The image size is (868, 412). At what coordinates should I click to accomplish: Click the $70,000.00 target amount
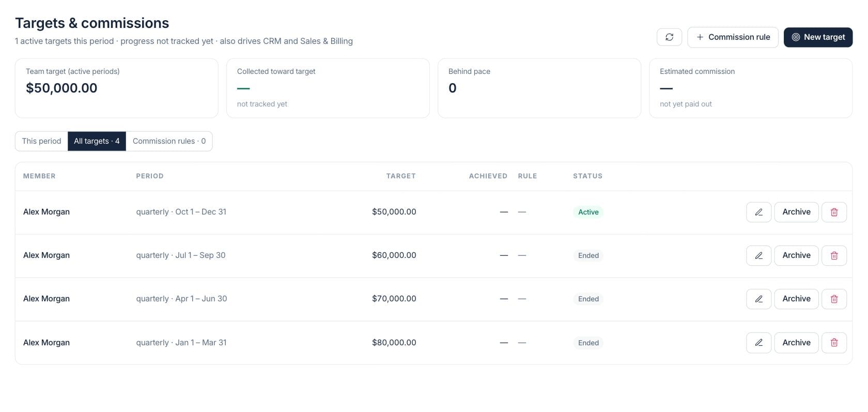394,299
